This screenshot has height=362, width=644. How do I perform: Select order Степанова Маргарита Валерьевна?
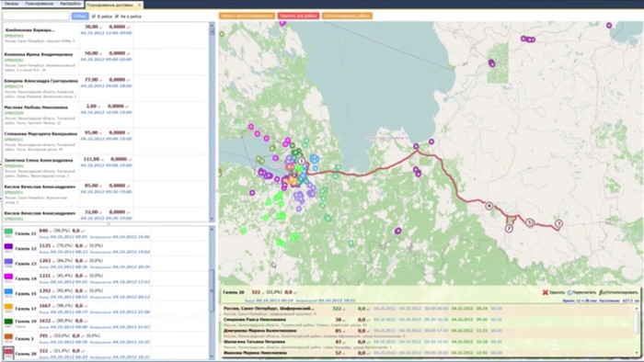pos(106,141)
